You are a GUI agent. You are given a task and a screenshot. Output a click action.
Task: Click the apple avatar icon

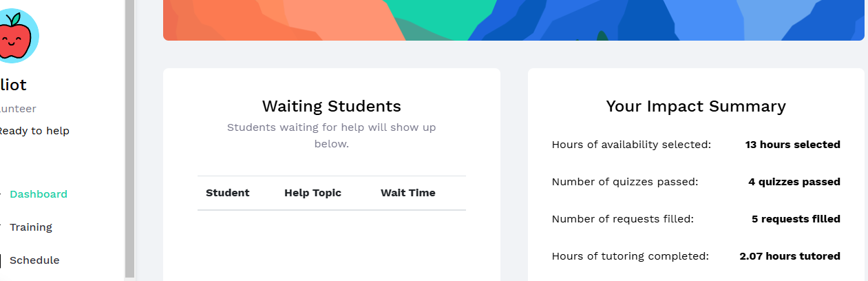15,36
